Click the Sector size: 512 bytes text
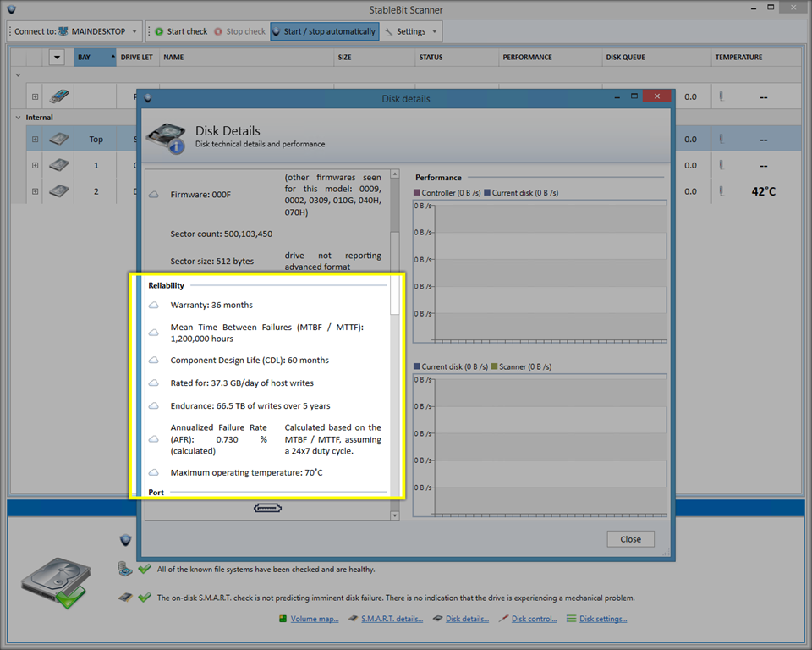This screenshot has height=650, width=812. click(x=211, y=262)
